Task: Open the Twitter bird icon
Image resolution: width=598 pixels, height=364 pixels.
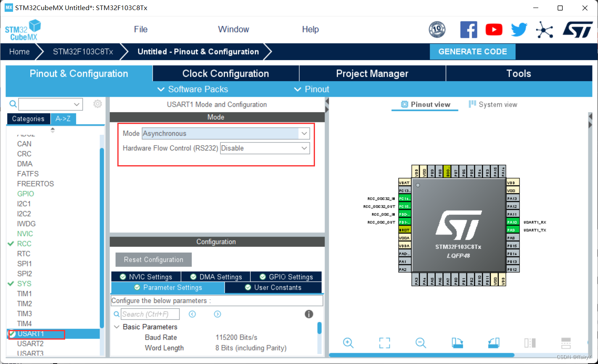Action: coord(519,29)
